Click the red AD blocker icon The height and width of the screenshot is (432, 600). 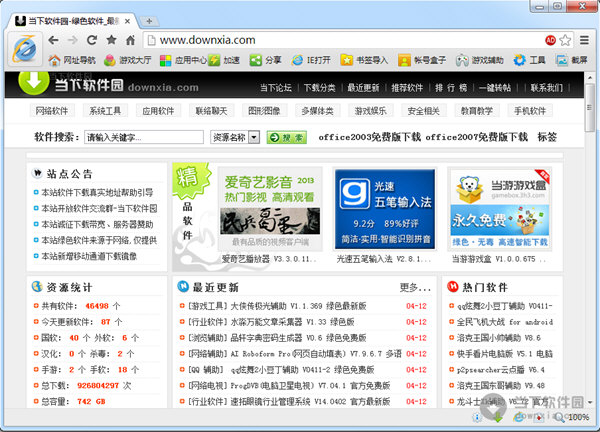[x=550, y=40]
